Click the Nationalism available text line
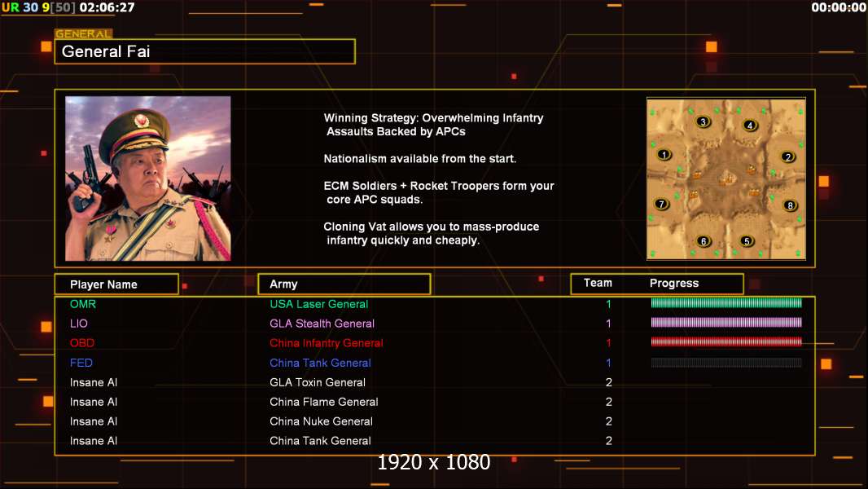Screen dimensions: 868x489 pyautogui.click(x=419, y=158)
